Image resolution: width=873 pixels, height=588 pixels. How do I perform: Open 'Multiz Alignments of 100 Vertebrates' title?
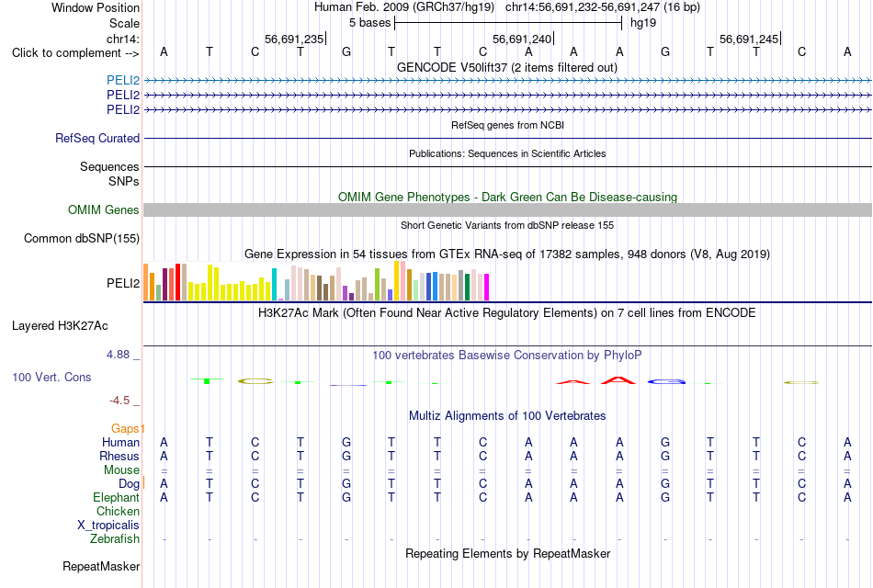click(x=507, y=416)
